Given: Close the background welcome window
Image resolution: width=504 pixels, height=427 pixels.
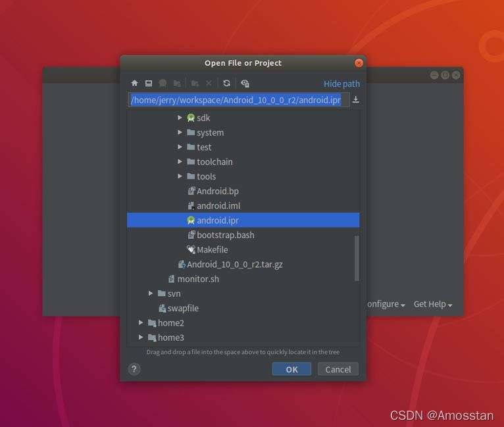Looking at the screenshot, I should (456, 75).
